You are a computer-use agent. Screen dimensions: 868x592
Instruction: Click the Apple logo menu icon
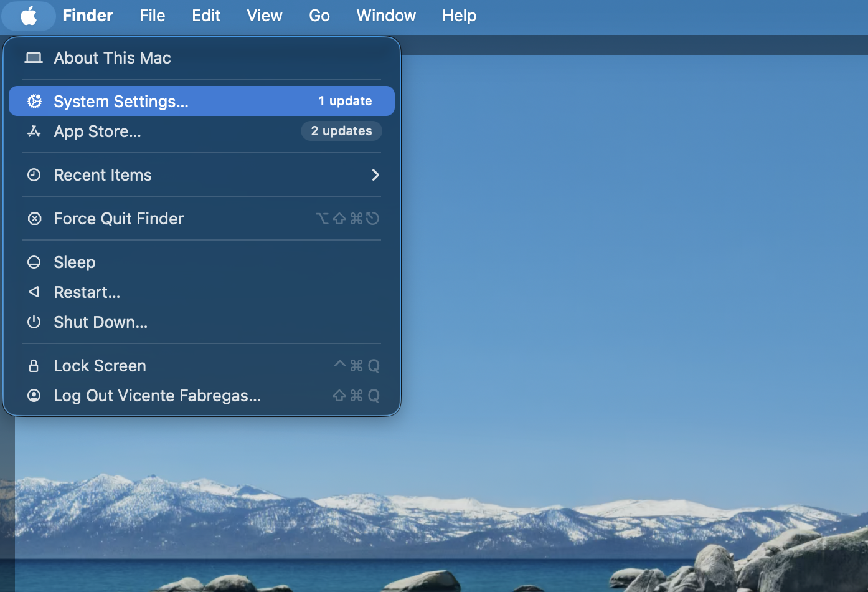pyautogui.click(x=29, y=16)
